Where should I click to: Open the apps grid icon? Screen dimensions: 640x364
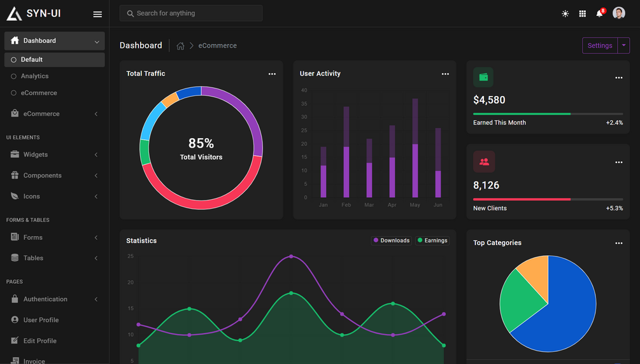coord(583,13)
